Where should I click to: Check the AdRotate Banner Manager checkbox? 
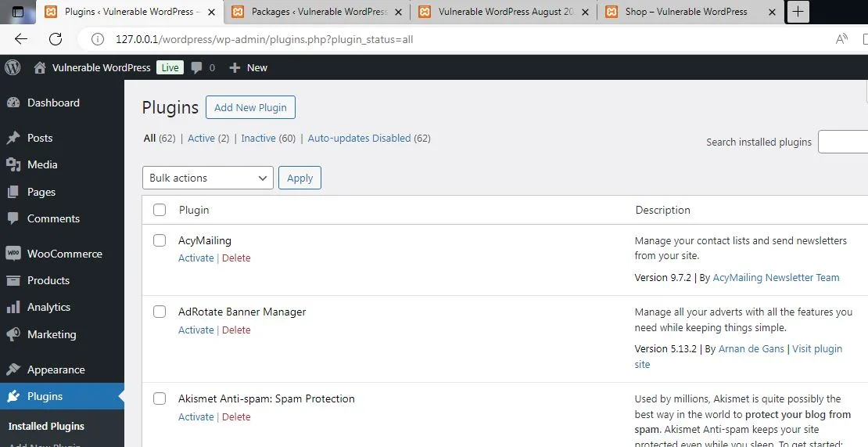click(160, 312)
